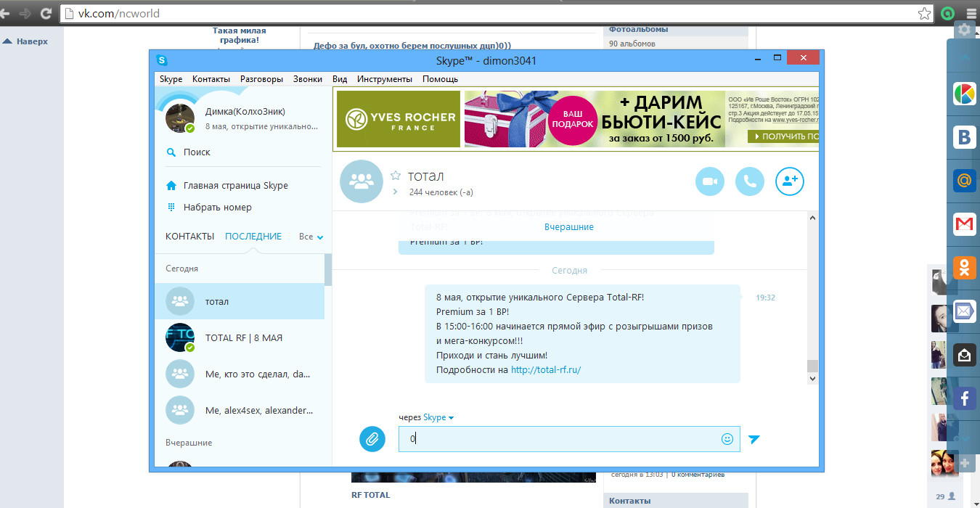Image resolution: width=980 pixels, height=508 pixels.
Task: Open the black inbox sidebar icon
Action: [x=964, y=354]
